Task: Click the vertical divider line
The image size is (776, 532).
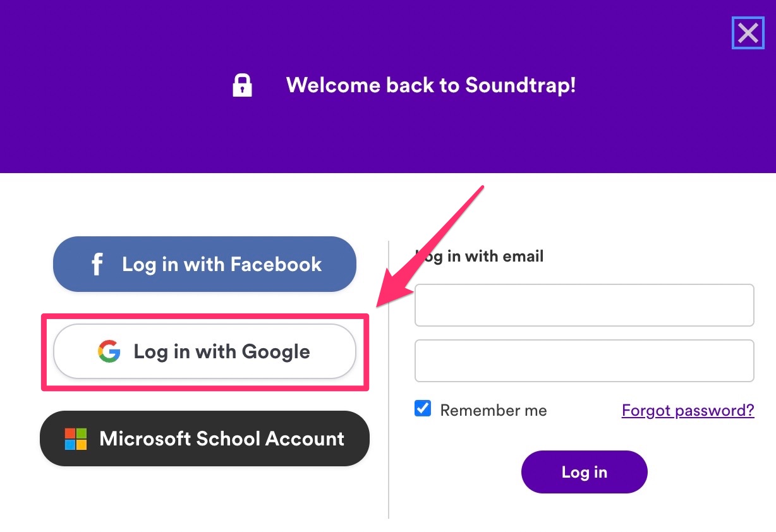Action: click(x=389, y=379)
